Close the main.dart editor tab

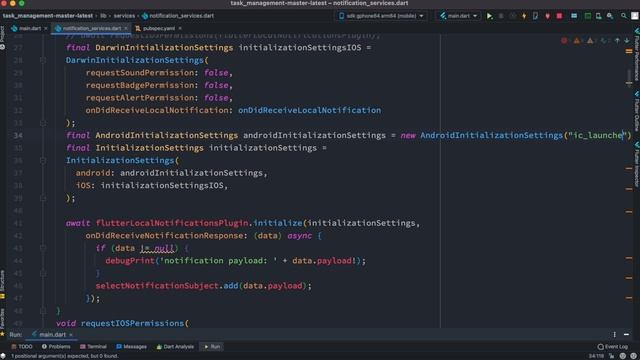[46, 29]
